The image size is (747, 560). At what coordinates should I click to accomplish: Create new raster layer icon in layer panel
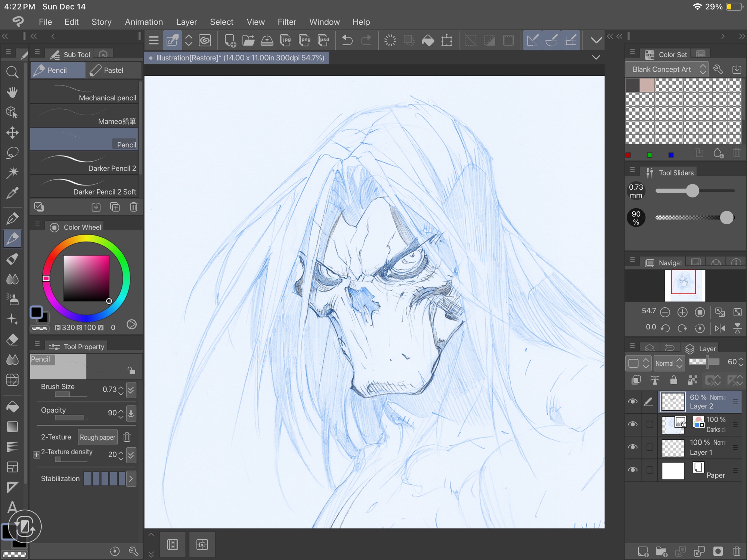643,551
